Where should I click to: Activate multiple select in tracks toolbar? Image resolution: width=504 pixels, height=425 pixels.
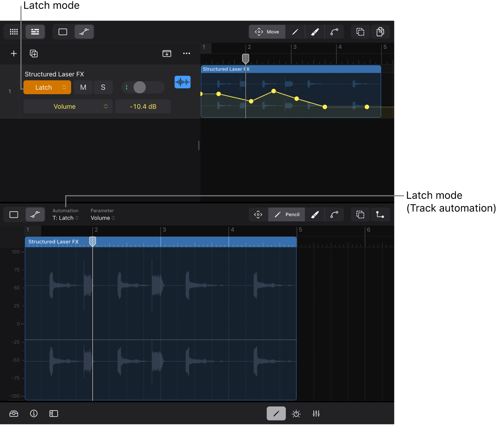(x=360, y=32)
